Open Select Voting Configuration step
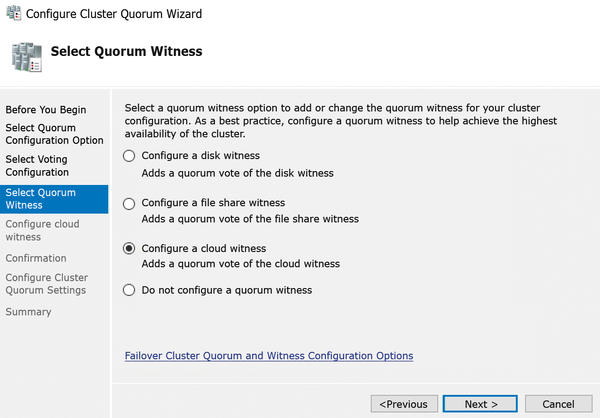Image resolution: width=600 pixels, height=418 pixels. point(39,166)
